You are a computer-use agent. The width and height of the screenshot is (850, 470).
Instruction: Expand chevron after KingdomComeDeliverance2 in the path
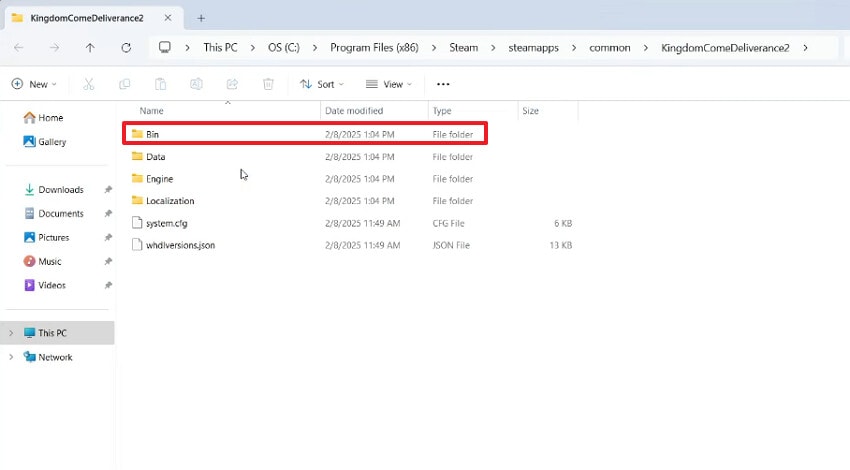806,48
